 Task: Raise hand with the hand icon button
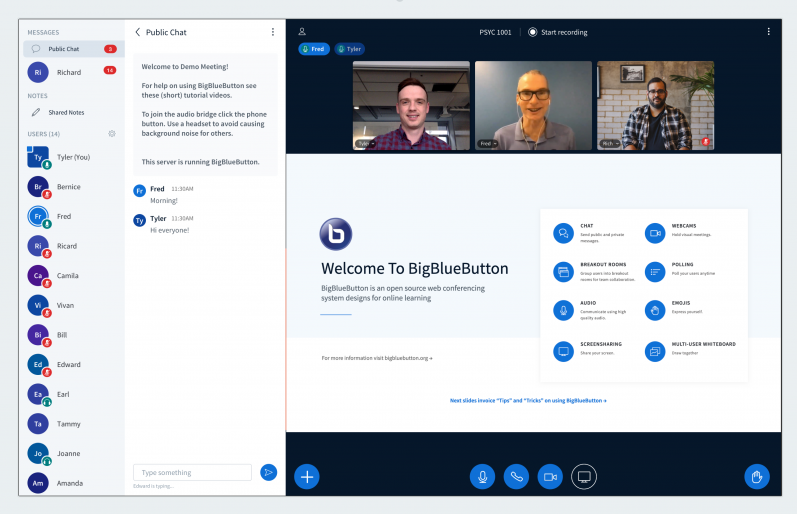(757, 476)
